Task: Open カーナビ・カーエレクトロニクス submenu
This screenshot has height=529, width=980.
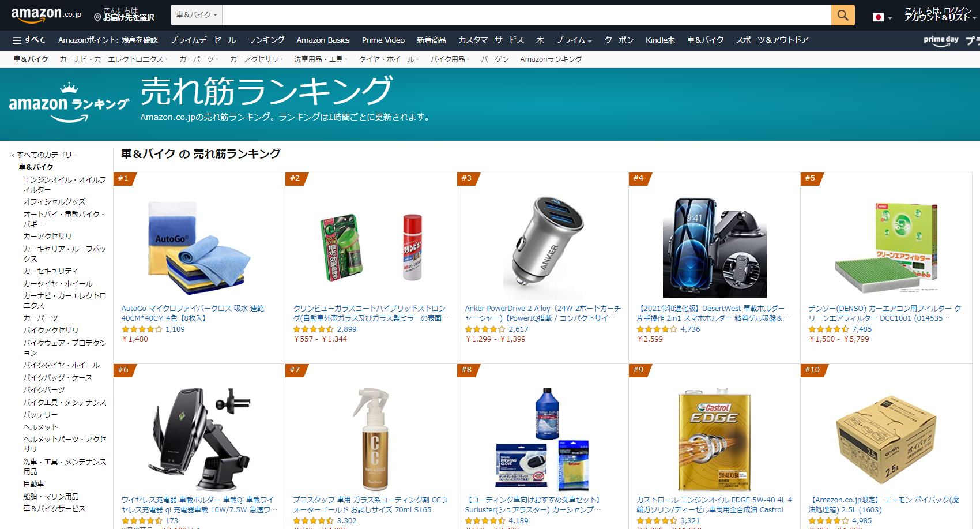Action: point(114,59)
